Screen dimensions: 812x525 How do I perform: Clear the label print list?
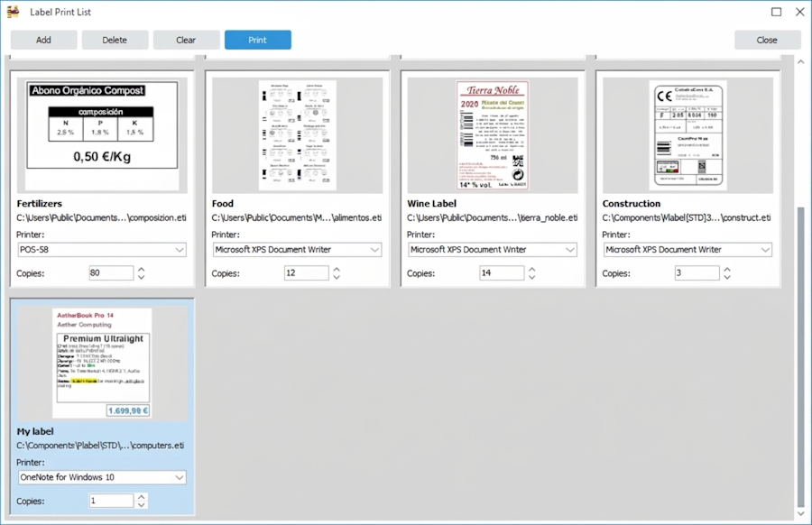[186, 40]
